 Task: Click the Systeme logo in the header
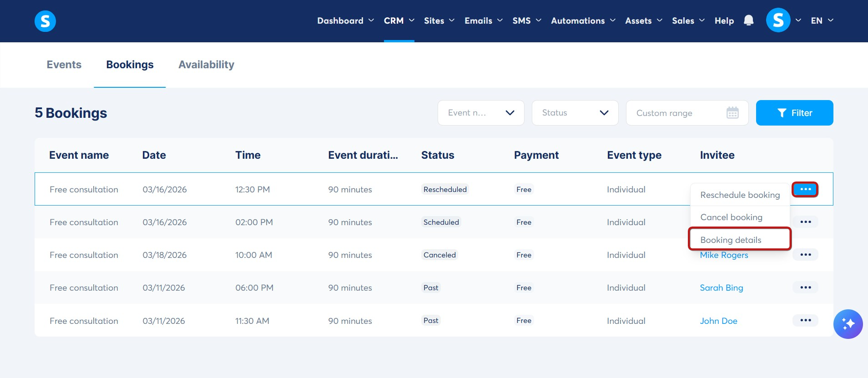tap(45, 21)
